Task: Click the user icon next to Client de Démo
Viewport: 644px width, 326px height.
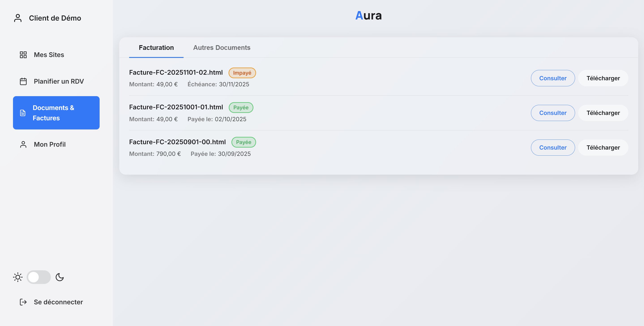Action: (17, 18)
